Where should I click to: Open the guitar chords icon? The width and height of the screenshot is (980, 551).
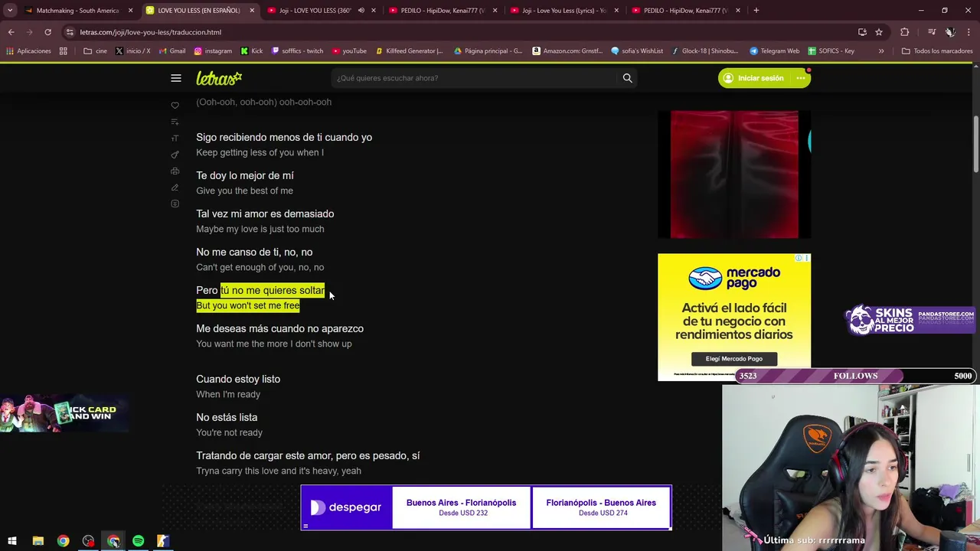coord(175,155)
